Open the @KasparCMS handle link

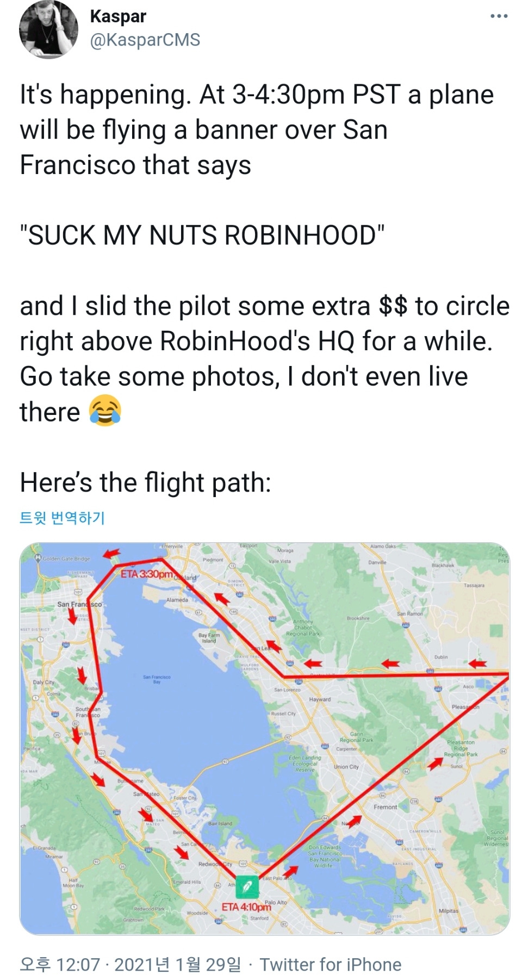coord(145,40)
